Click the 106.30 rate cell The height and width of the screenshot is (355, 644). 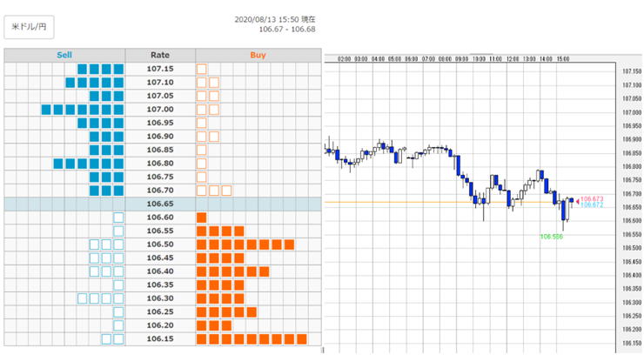pos(160,298)
